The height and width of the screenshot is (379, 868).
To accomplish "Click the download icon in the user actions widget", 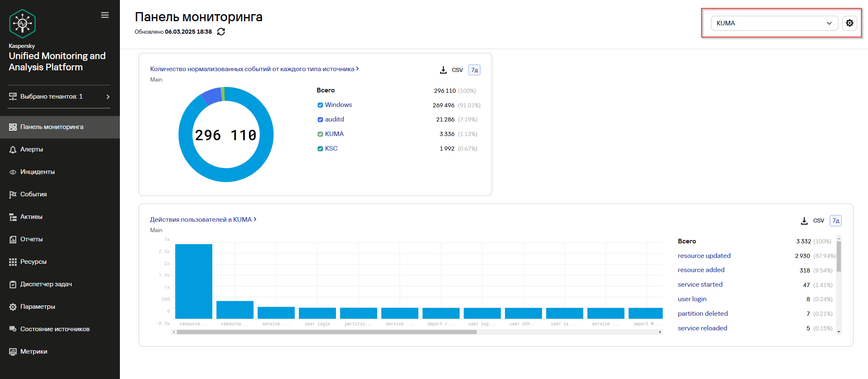I will click(804, 220).
